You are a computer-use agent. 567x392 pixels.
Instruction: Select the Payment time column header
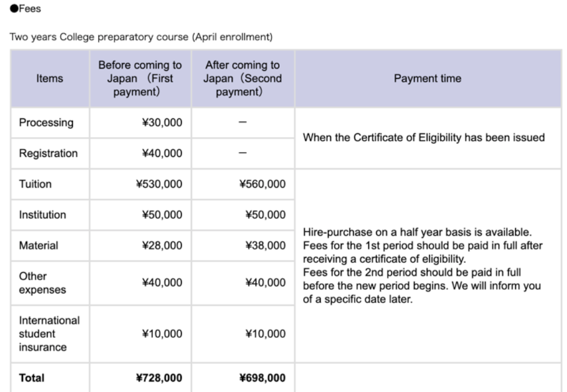tap(427, 79)
